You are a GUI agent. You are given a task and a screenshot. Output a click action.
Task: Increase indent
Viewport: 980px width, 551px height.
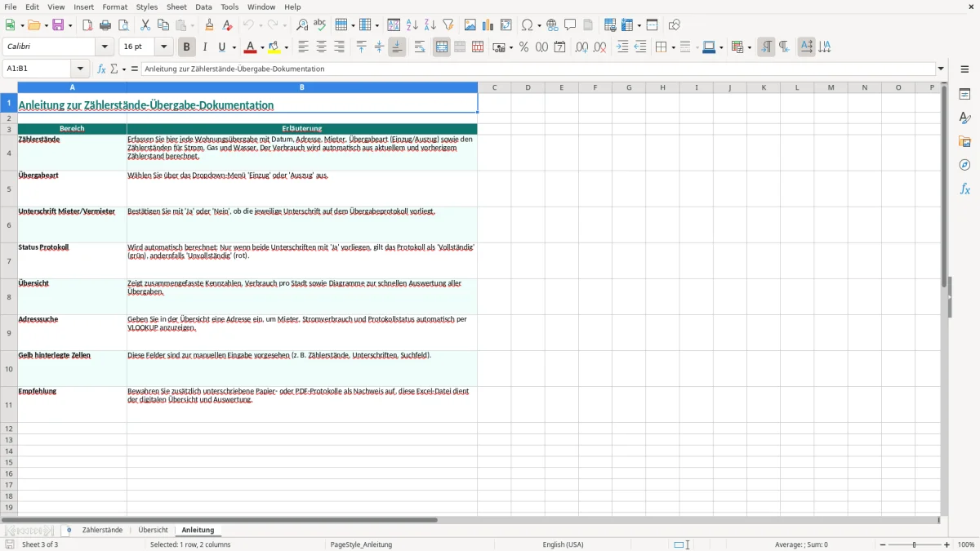point(622,47)
